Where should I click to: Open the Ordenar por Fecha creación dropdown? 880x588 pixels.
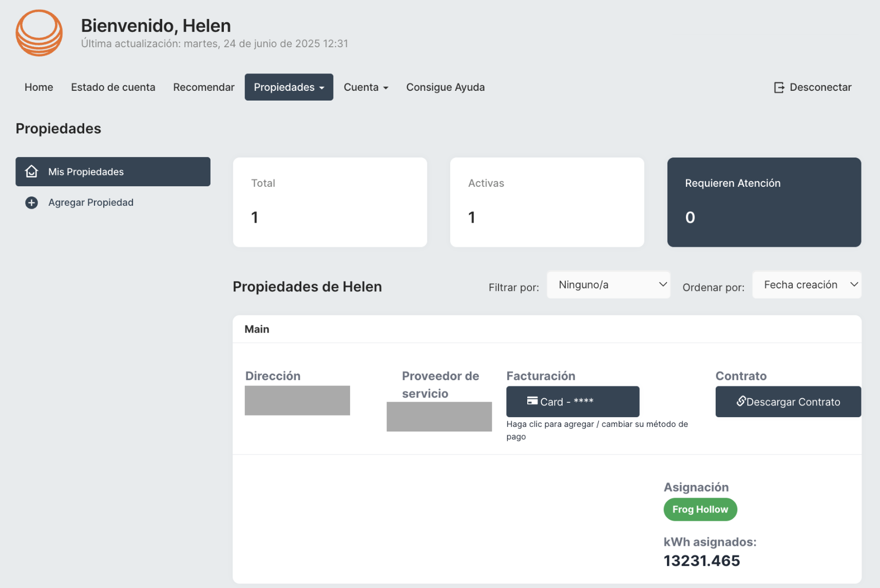click(807, 285)
